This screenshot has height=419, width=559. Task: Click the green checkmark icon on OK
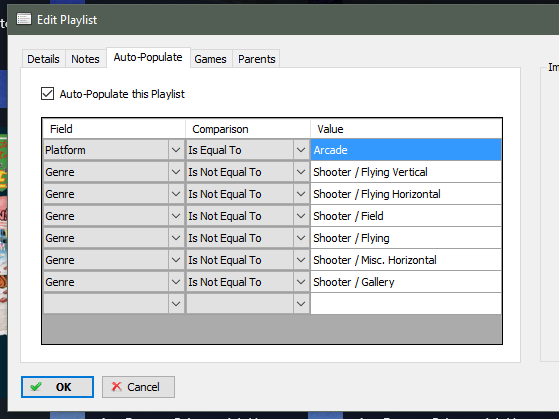coord(36,387)
